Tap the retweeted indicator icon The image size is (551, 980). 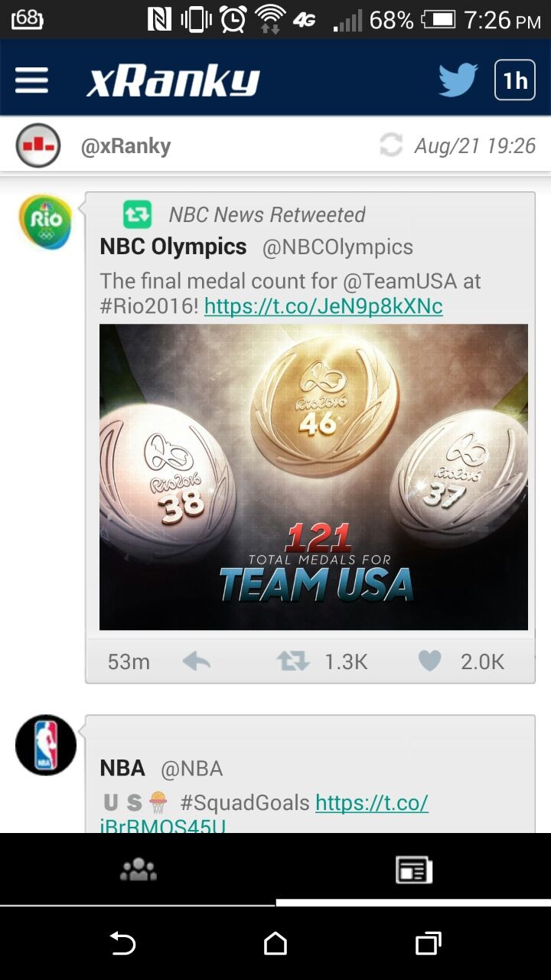pos(138,214)
